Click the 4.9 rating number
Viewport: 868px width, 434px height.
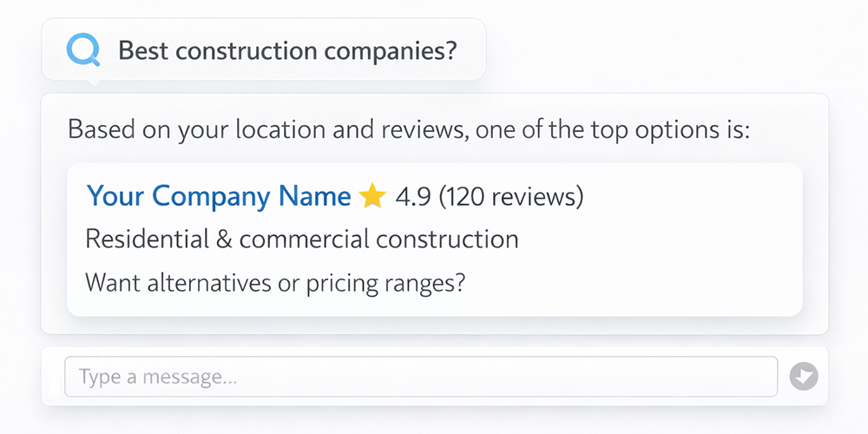413,197
